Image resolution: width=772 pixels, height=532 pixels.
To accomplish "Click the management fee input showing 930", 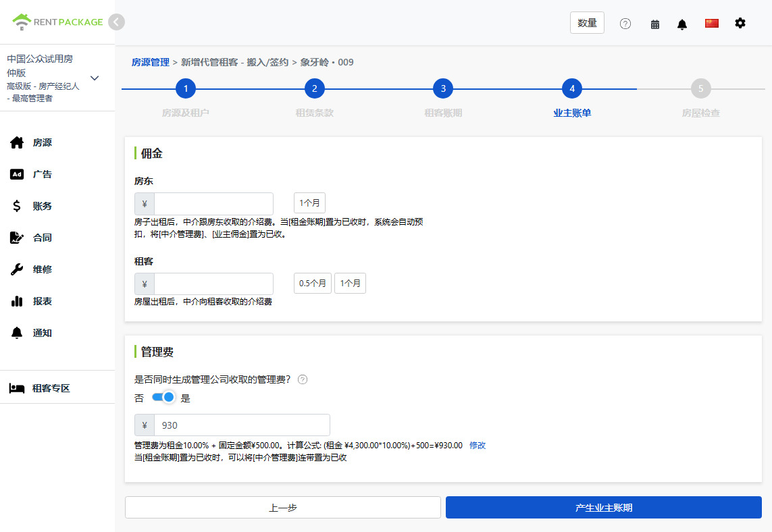I will (242, 425).
